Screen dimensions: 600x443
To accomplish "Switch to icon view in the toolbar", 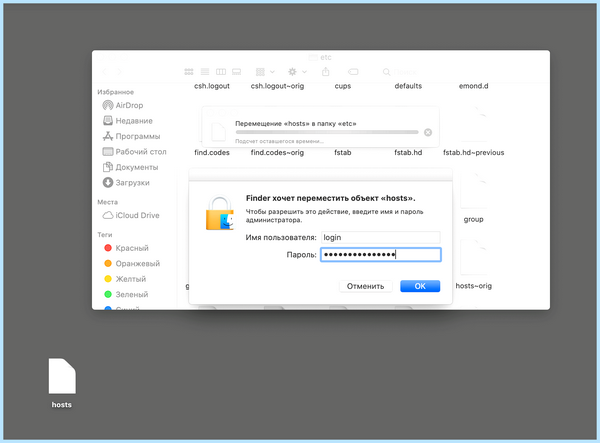I will [x=189, y=72].
